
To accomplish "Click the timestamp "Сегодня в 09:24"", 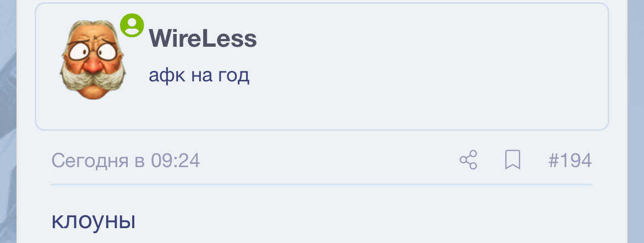I will (125, 161).
